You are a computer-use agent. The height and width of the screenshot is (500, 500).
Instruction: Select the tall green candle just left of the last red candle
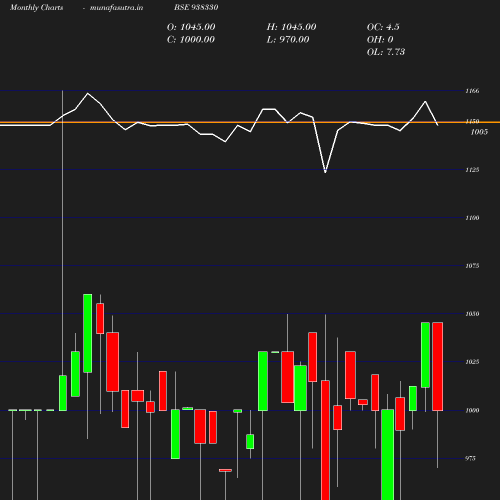tap(425, 355)
